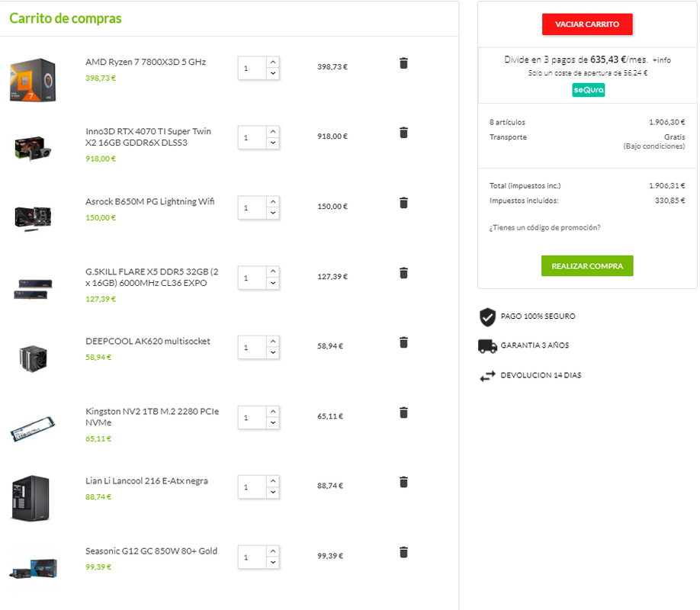This screenshot has width=700, height=610.
Task: Decrease quantity of Asrock B650M motherboard
Action: (273, 213)
